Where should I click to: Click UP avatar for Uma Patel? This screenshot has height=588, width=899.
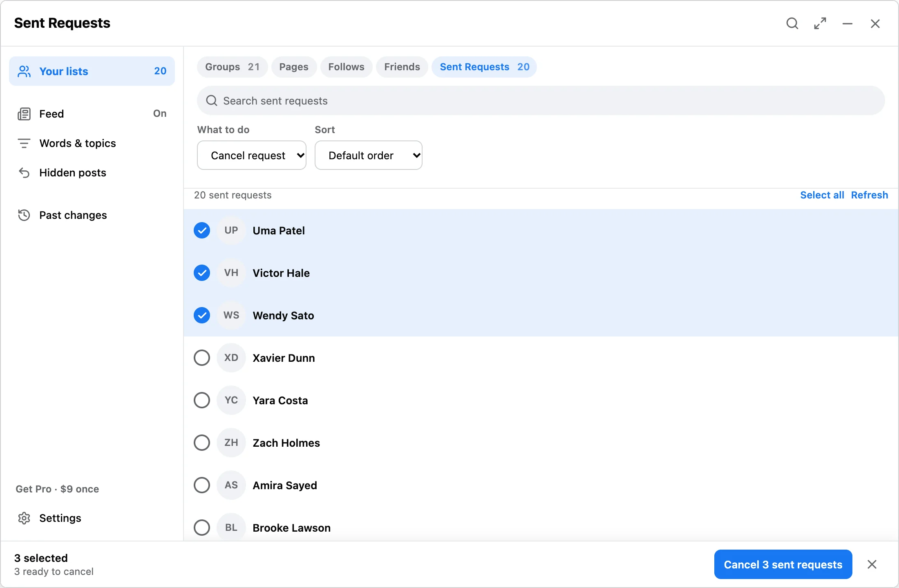[x=231, y=231]
